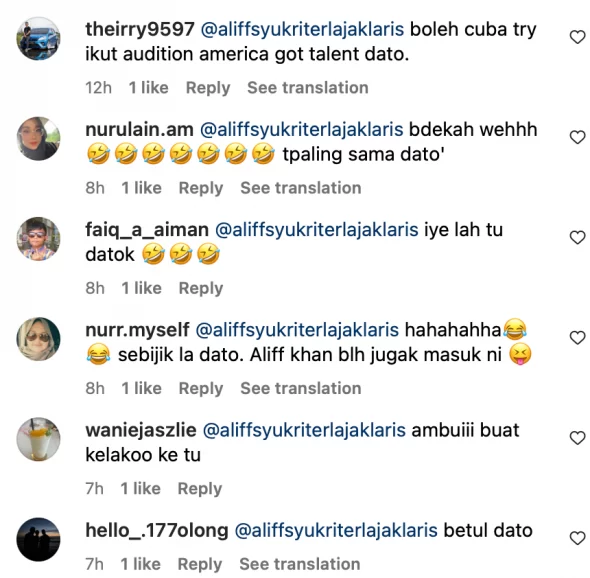Image resolution: width=590 pixels, height=578 pixels.
Task: Tap heart on nurulain.am's comment
Action: pyautogui.click(x=577, y=137)
